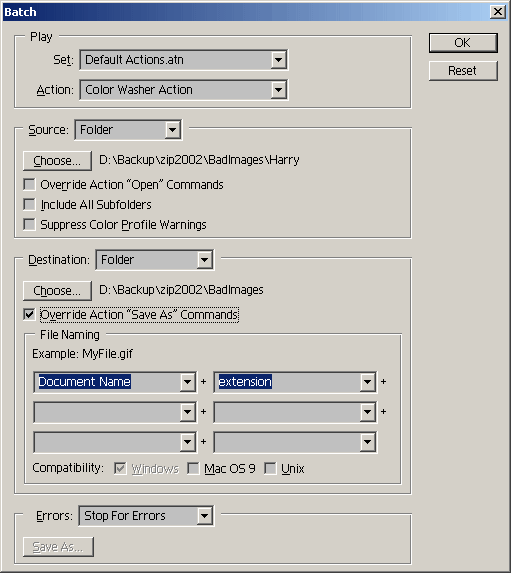Check the Mac OS 9 compatibility box
The width and height of the screenshot is (511, 573).
click(193, 468)
